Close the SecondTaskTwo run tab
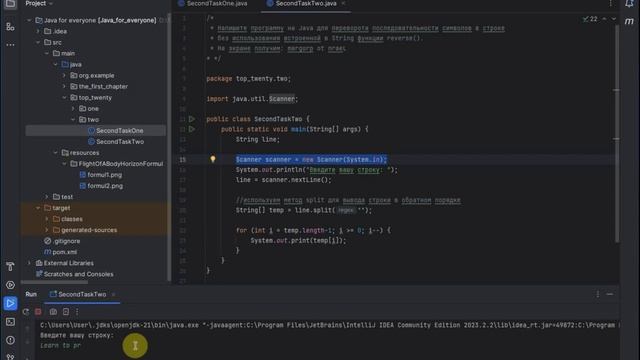This screenshot has height=360, width=640. click(x=113, y=294)
